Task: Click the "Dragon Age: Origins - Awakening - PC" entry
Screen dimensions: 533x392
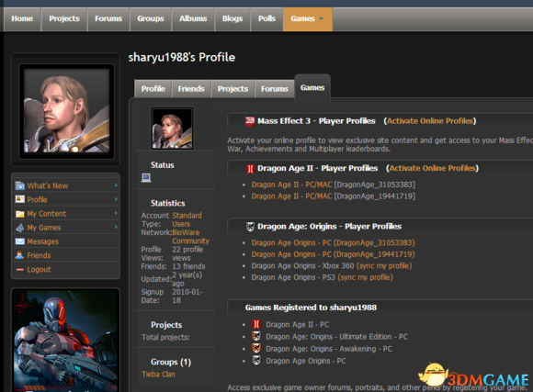Action: tap(329, 349)
